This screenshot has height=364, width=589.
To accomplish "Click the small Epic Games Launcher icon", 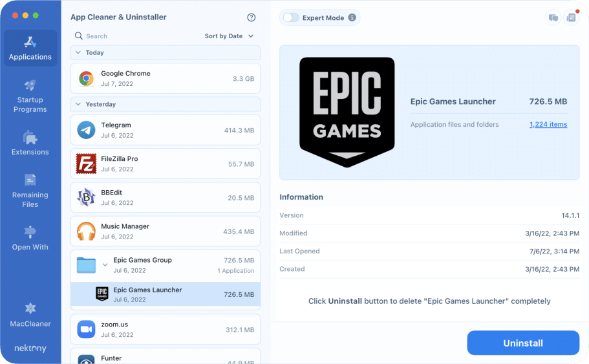I will [102, 294].
